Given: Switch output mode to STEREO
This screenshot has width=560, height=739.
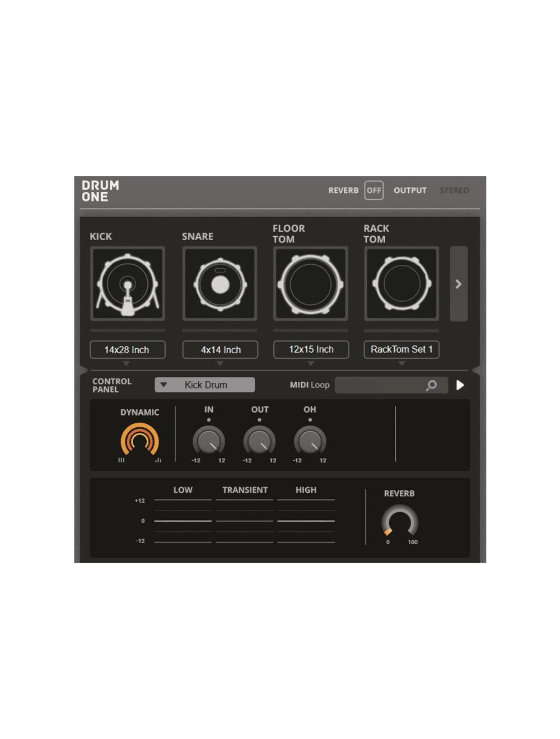Looking at the screenshot, I should click(454, 190).
